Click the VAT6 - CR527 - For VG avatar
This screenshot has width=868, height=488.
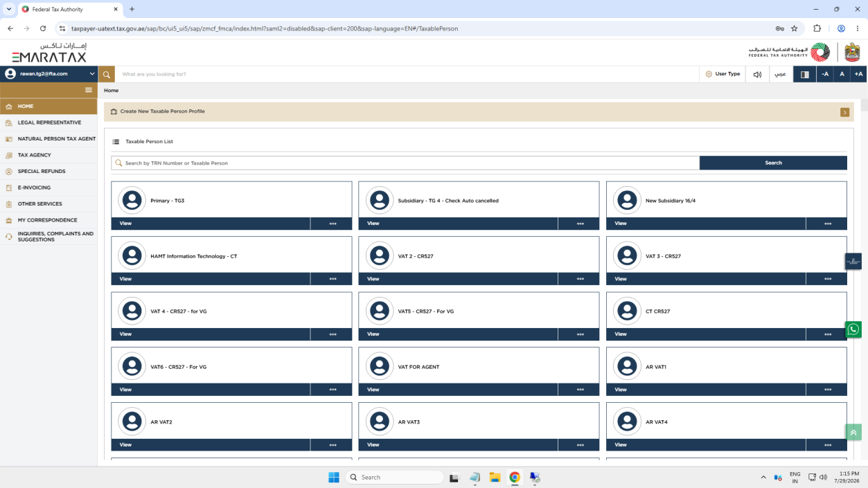(x=132, y=366)
